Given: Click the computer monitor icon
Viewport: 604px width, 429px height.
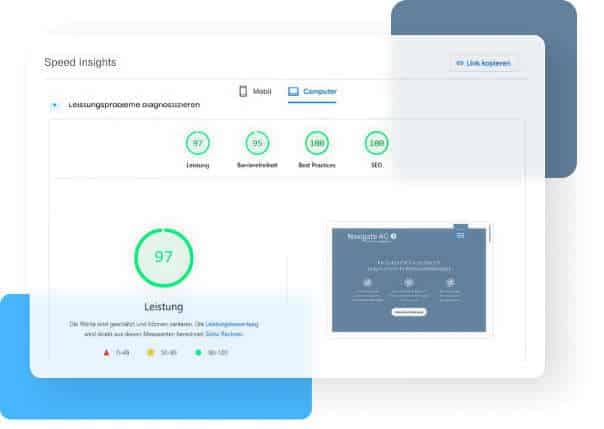Looking at the screenshot, I should 294,91.
